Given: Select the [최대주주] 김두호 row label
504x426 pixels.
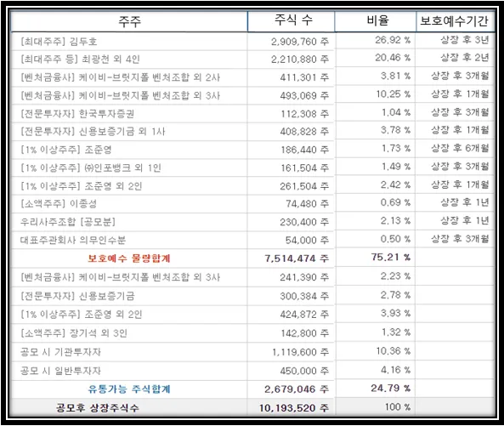Looking at the screenshot, I should point(59,42).
